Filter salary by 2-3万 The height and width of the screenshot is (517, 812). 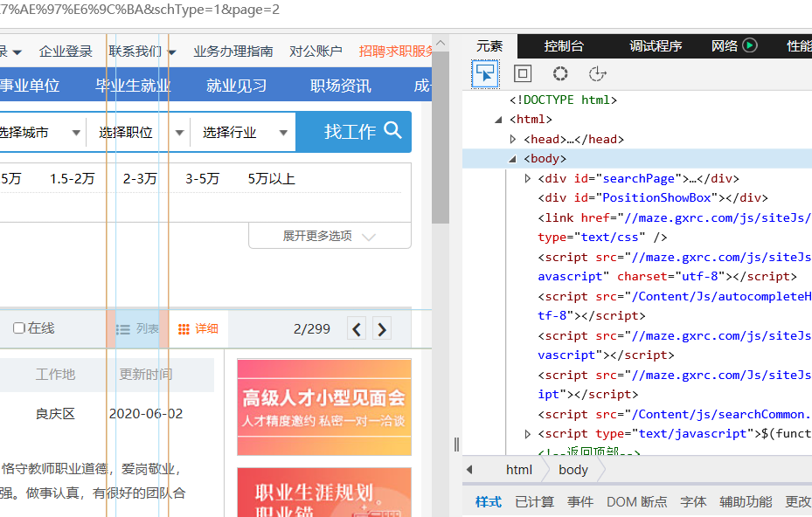140,179
